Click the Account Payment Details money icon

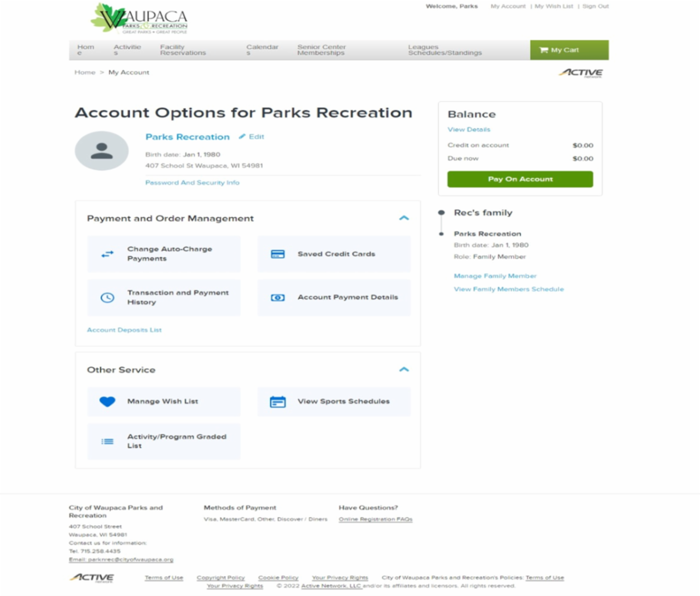278,298
